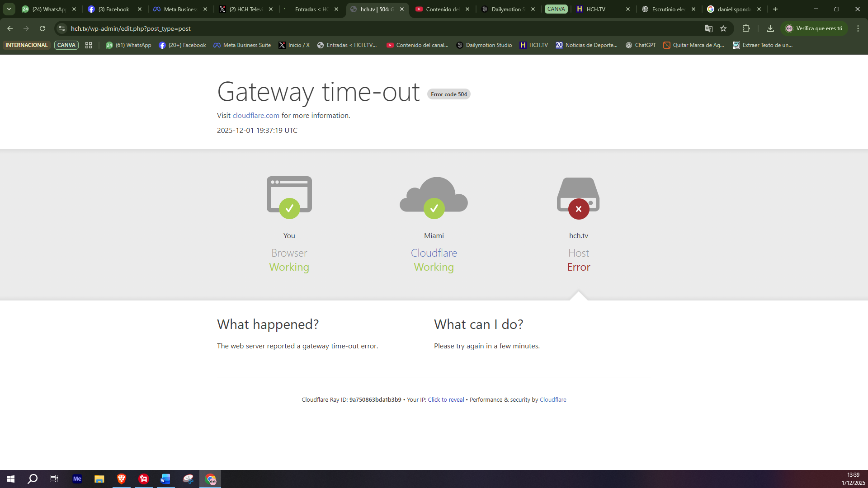
Task: Click the Verifica que eres tú profile button
Action: 814,28
